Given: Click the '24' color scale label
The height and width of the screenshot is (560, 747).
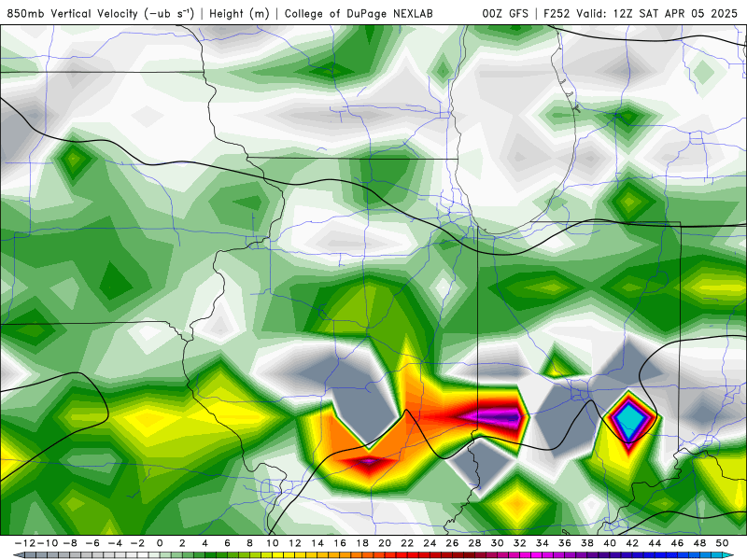Looking at the screenshot, I should pyautogui.click(x=430, y=543).
